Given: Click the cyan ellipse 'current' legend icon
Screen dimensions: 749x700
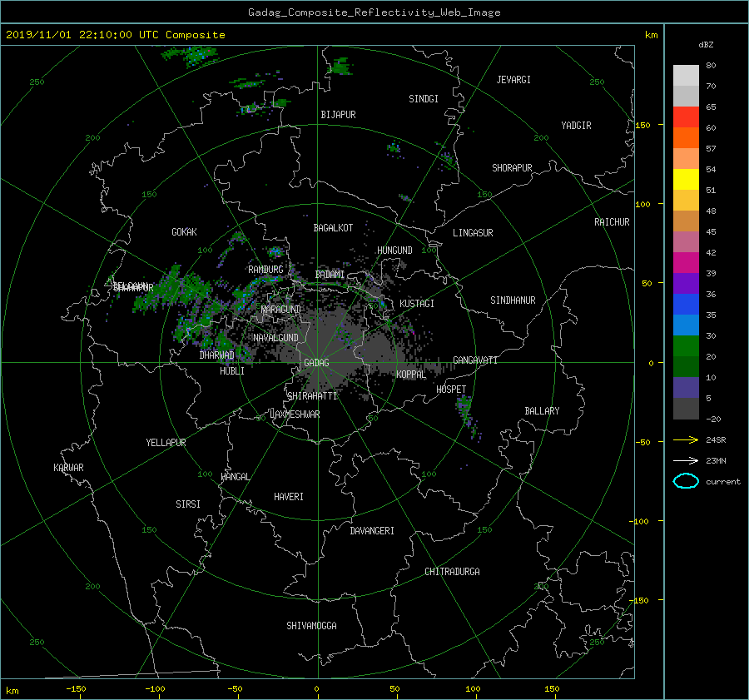Looking at the screenshot, I should 686,481.
